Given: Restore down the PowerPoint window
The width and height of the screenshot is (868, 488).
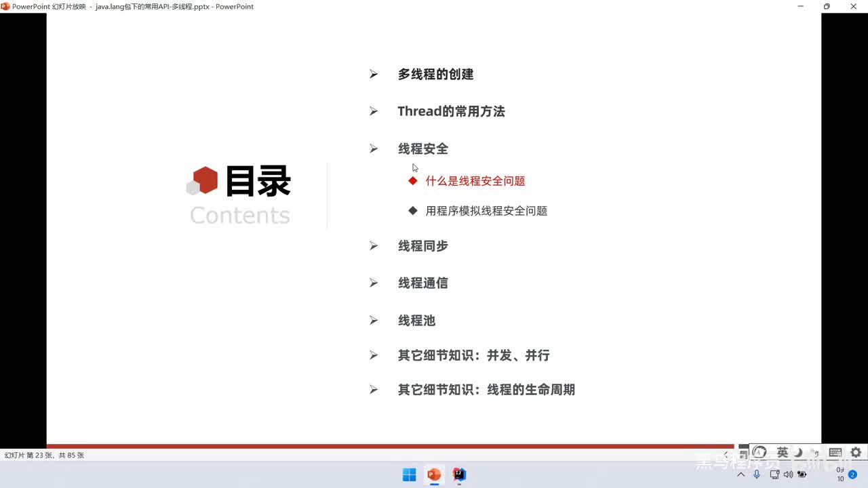Looking at the screenshot, I should pyautogui.click(x=827, y=6).
